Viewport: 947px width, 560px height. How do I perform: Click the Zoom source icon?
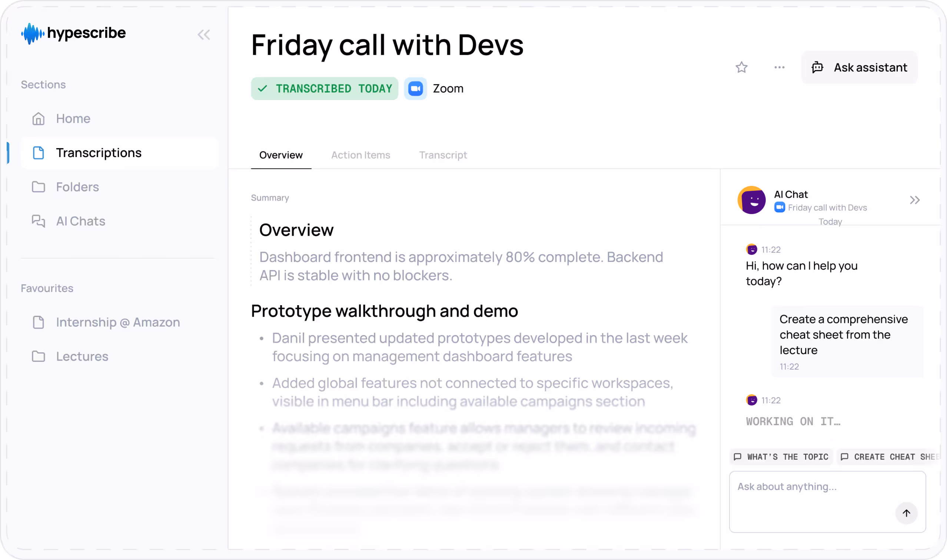point(415,89)
